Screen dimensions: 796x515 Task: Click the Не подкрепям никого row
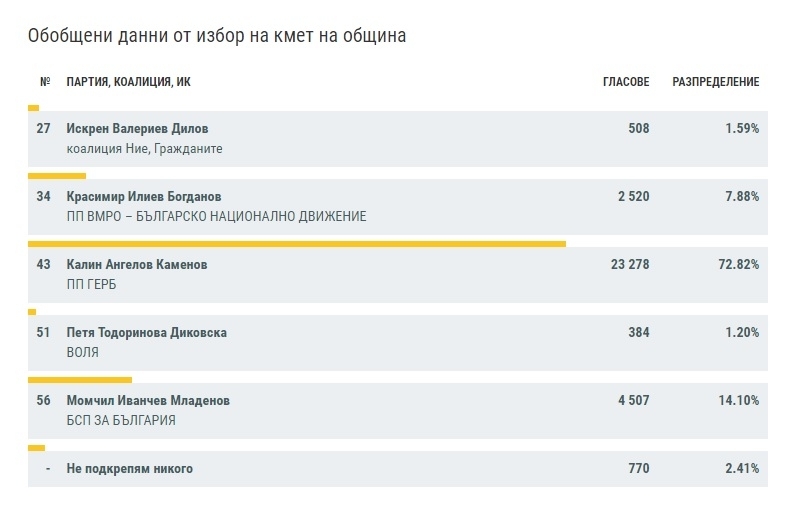pos(129,468)
